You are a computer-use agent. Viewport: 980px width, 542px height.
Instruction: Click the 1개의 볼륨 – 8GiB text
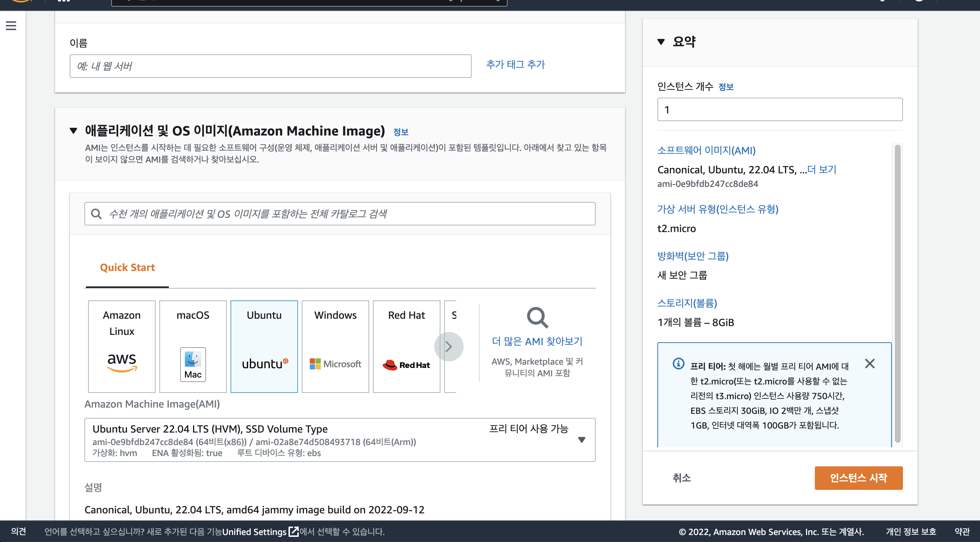696,322
